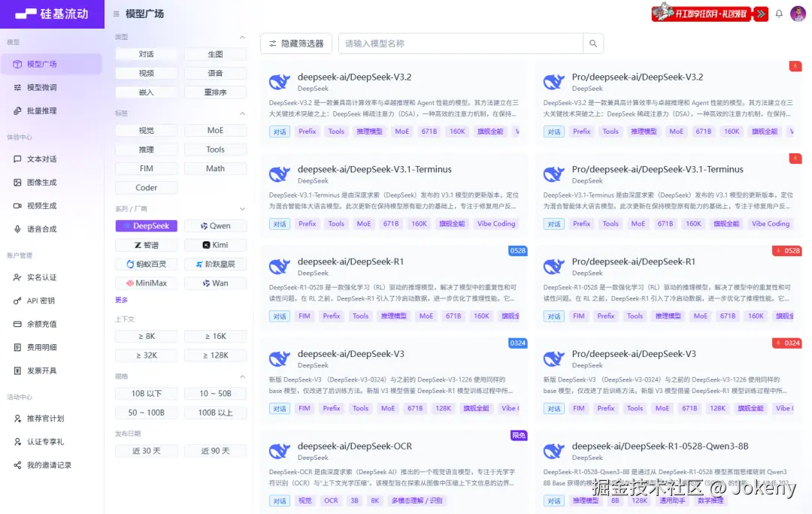Screen dimensions: 812x514
Task: Open 我的邀请记录 in sidebar
Action: click(52, 465)
